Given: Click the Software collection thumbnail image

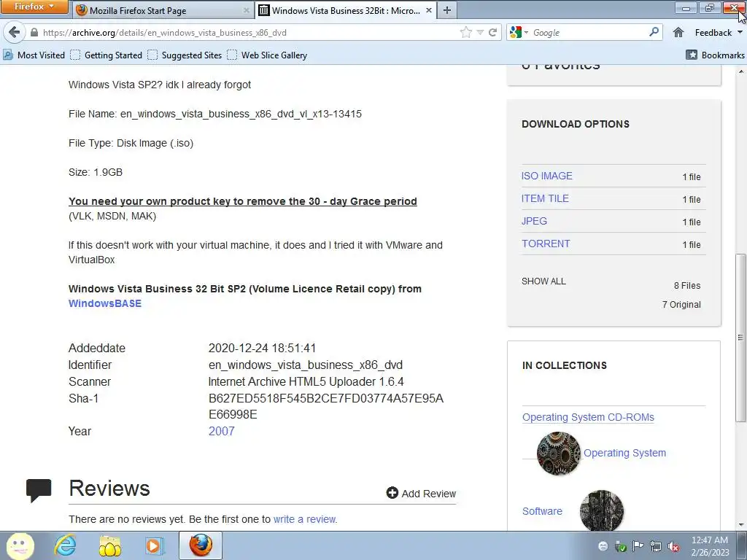Looking at the screenshot, I should (602, 510).
